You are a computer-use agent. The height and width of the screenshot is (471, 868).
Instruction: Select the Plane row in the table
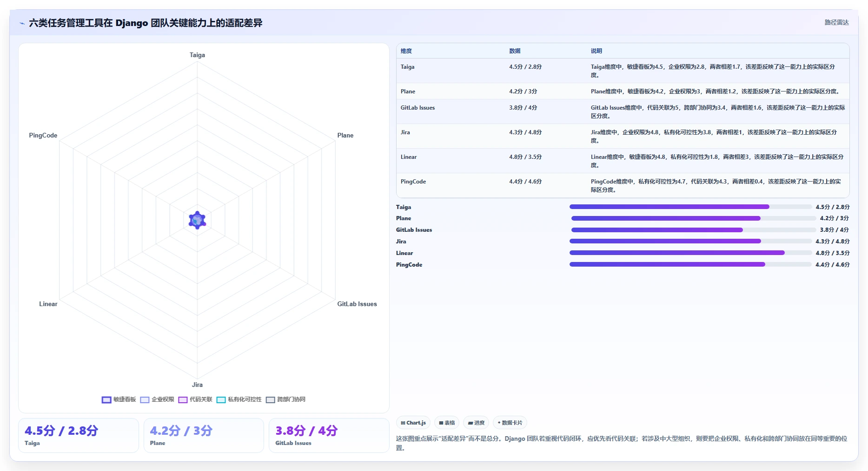click(x=623, y=92)
